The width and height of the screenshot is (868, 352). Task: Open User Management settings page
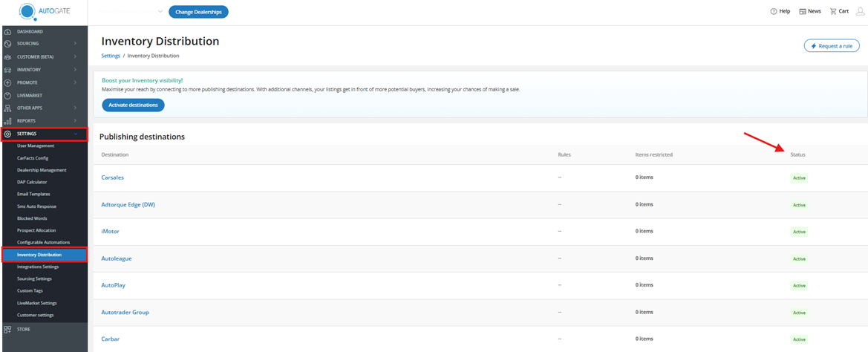36,146
